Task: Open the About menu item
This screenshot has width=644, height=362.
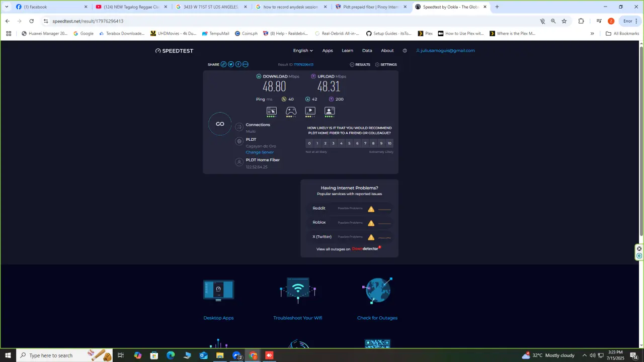Action: tap(387, 50)
